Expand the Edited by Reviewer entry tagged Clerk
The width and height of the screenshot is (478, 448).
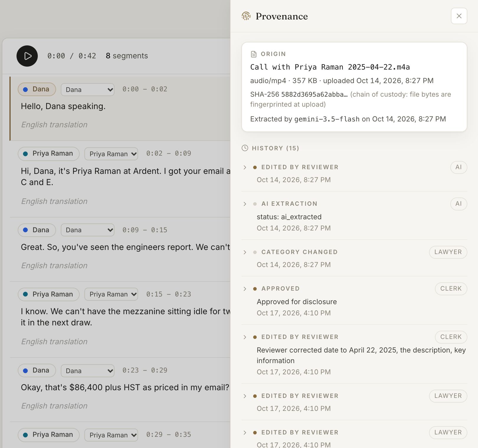[x=245, y=337]
